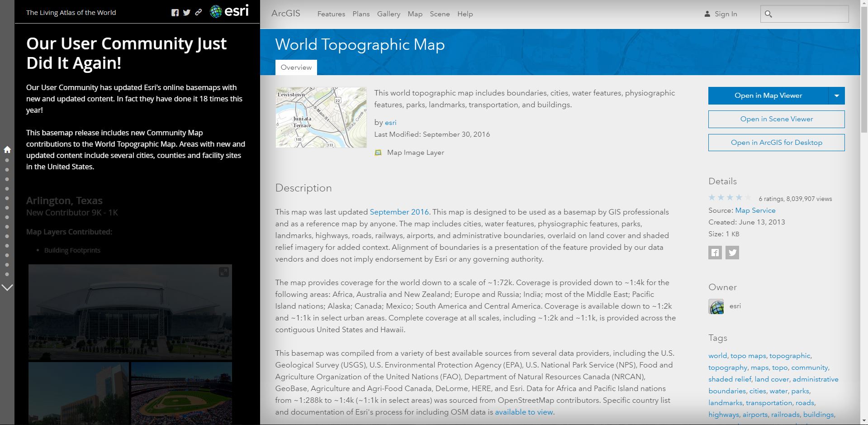The width and height of the screenshot is (868, 425).
Task: Click the 'transportation' tag
Action: point(769,403)
